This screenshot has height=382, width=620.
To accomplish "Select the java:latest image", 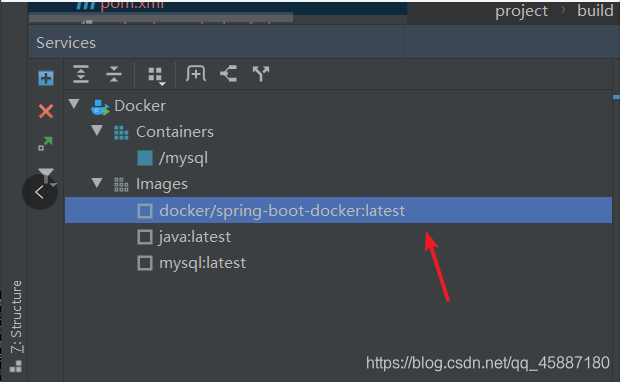I will [x=195, y=237].
